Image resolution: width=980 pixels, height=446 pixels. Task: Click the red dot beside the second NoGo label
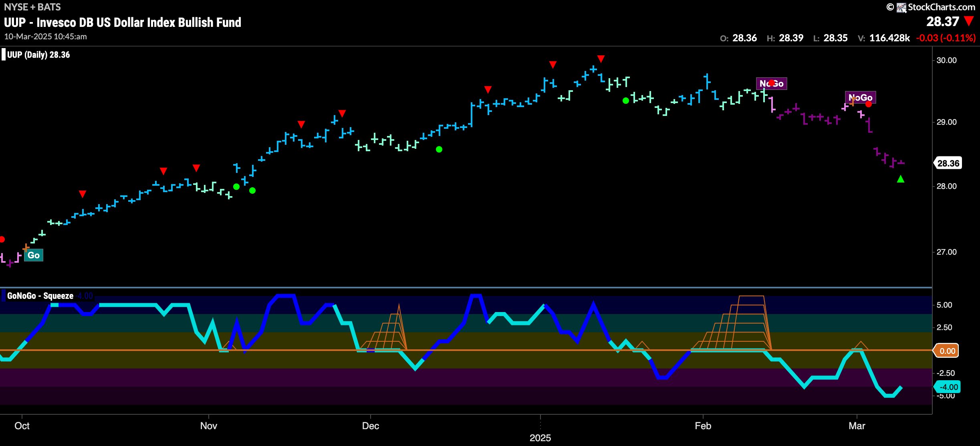pos(868,104)
